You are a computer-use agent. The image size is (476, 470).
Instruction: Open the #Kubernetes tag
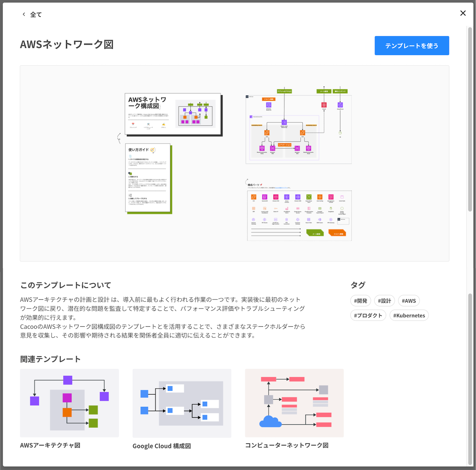(409, 316)
